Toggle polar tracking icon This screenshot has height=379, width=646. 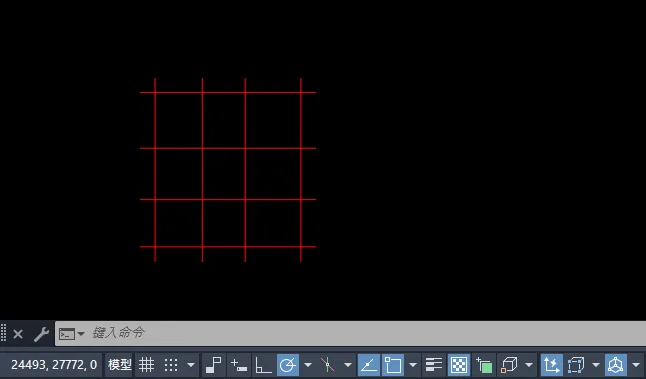tap(288, 365)
